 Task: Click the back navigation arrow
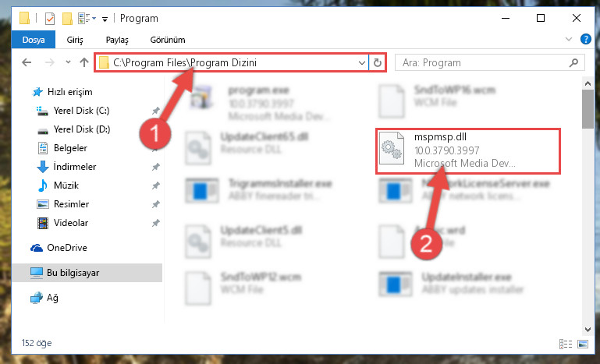click(x=27, y=62)
